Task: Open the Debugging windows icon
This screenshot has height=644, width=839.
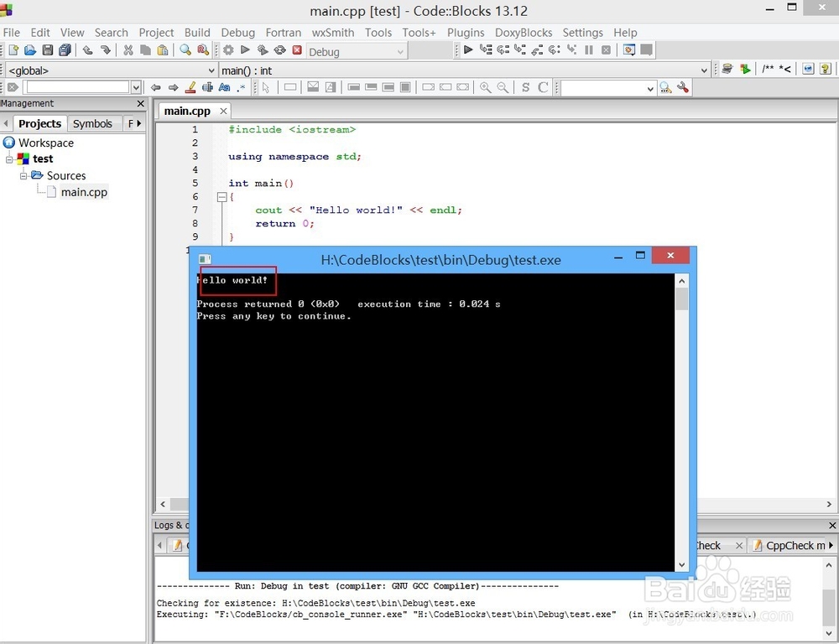Action: tap(629, 49)
